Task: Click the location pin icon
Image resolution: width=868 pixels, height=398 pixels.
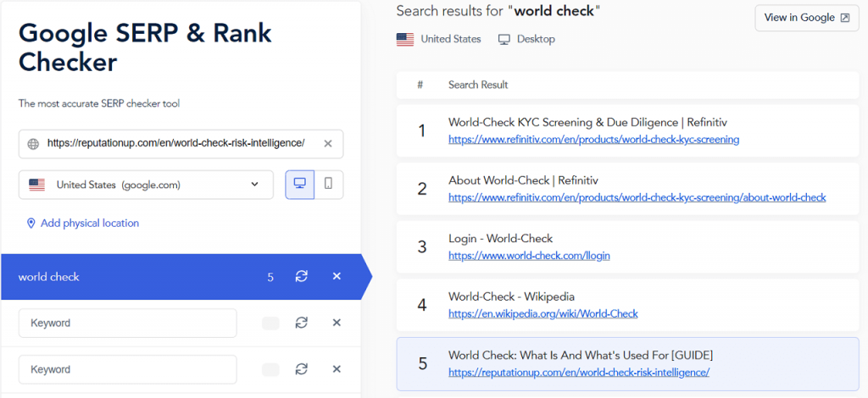Action: pyautogui.click(x=31, y=224)
